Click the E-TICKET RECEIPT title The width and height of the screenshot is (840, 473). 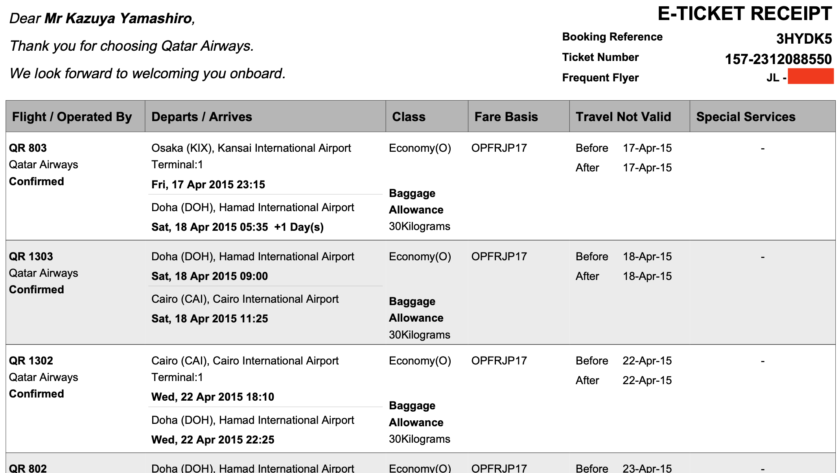click(x=744, y=14)
